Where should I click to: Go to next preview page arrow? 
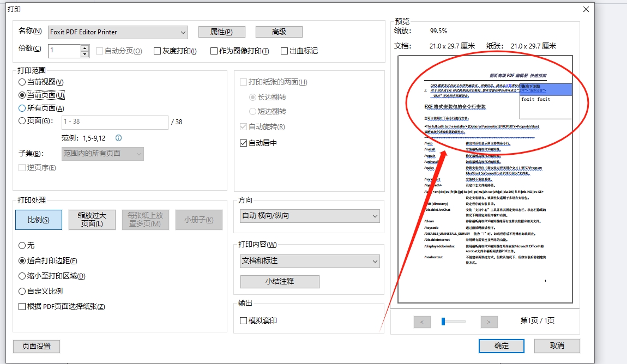489,322
